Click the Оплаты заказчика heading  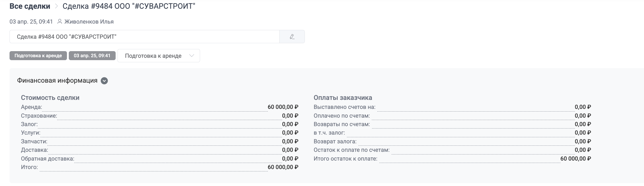click(x=343, y=98)
